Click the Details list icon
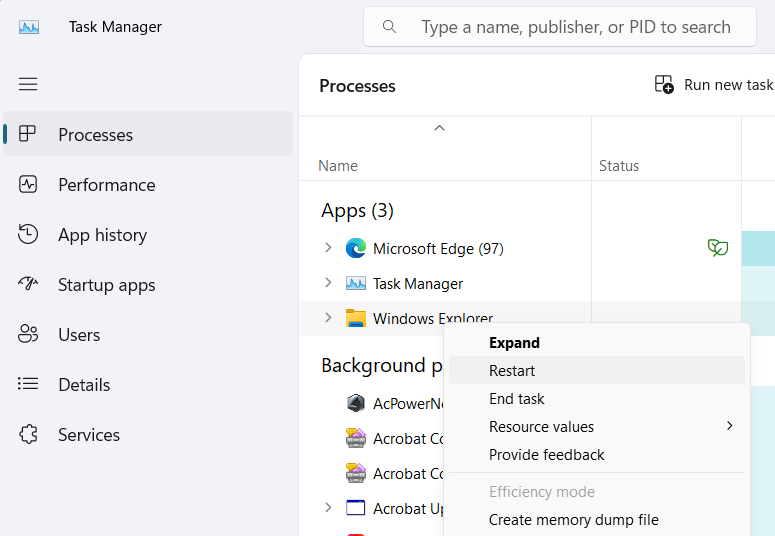775x536 pixels. 28,384
